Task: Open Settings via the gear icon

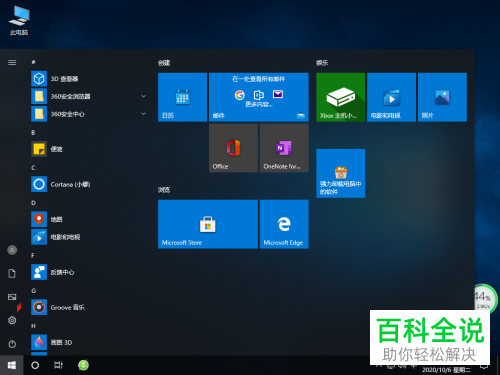Action: [12, 320]
